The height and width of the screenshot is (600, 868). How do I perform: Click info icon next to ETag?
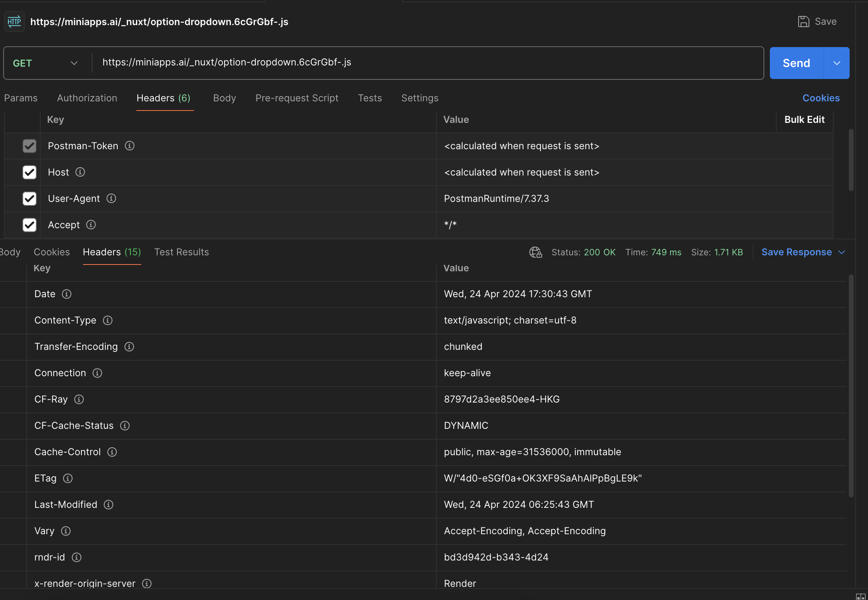(x=68, y=478)
